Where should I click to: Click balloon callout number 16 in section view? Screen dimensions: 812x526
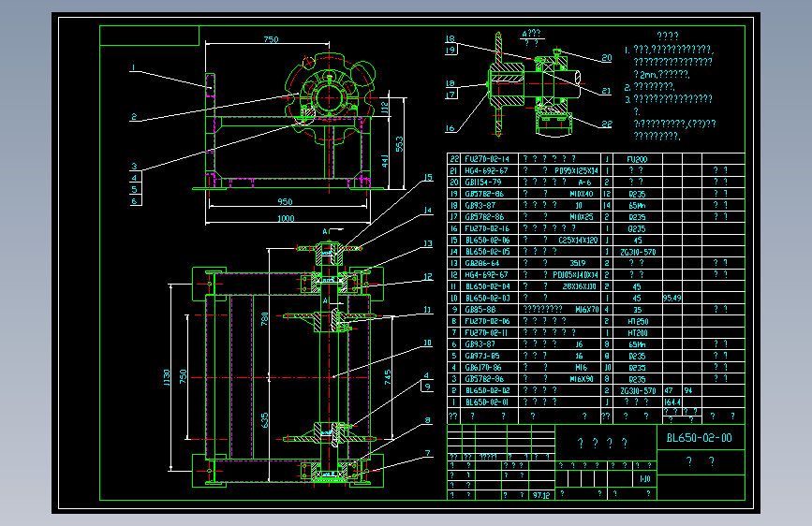point(450,128)
